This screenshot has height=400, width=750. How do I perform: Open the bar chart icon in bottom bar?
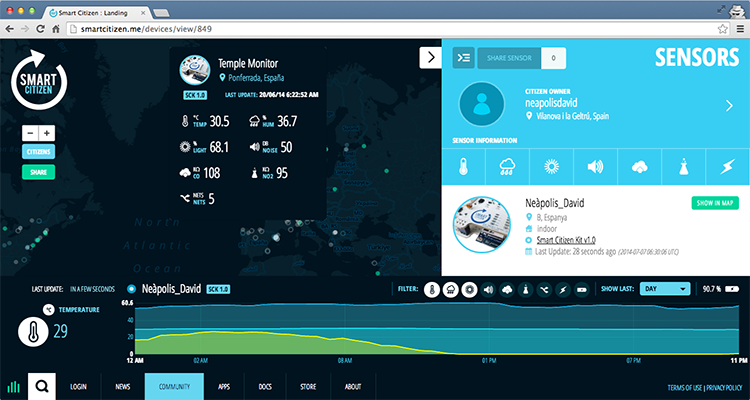point(14,387)
